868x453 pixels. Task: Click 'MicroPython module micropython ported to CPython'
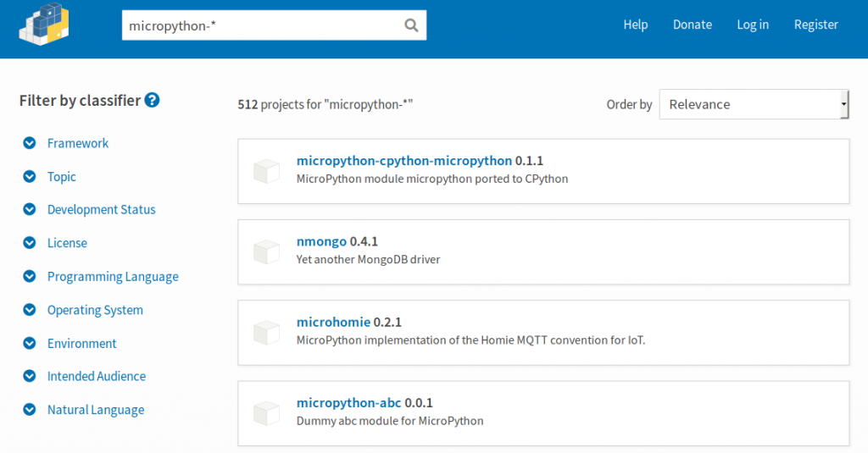432,179
